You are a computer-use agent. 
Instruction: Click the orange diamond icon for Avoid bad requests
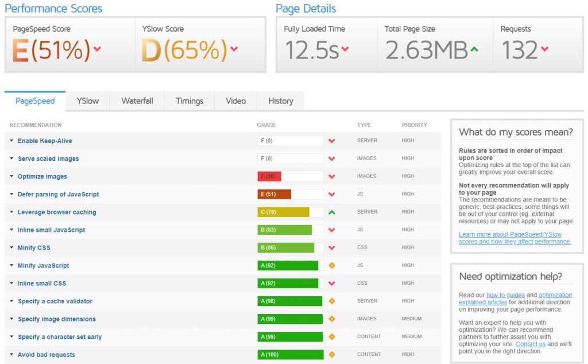(331, 355)
